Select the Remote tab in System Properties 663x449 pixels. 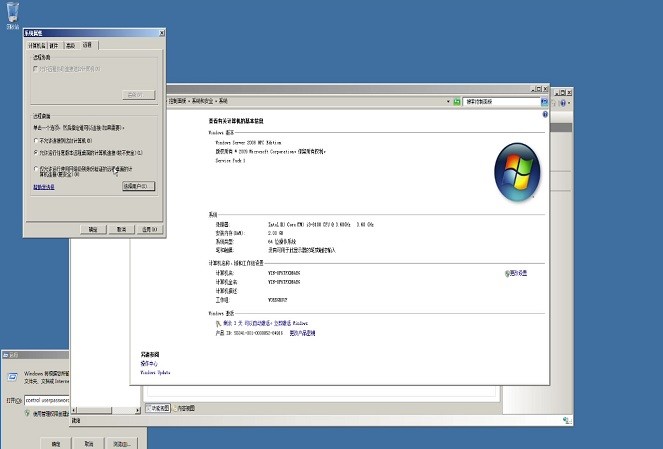(88, 45)
